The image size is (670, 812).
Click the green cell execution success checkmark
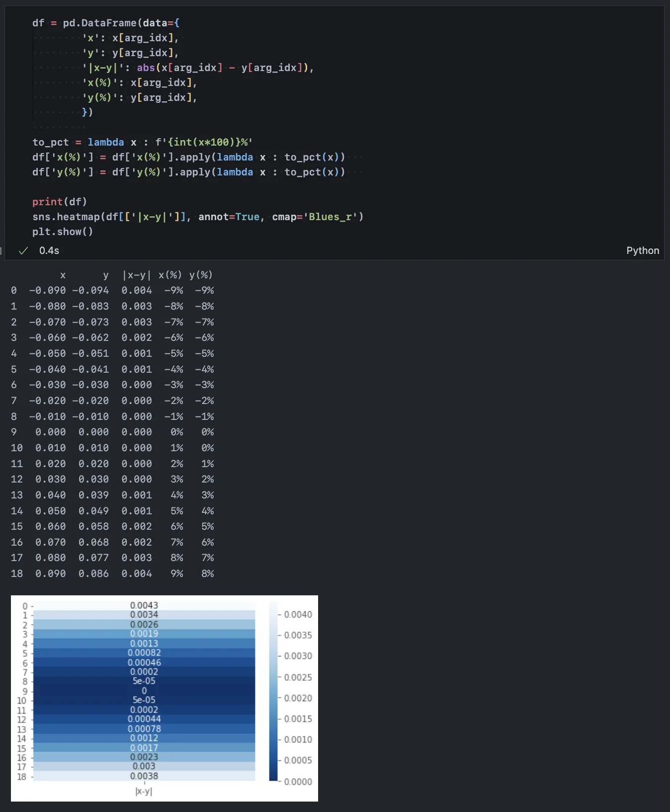pyautogui.click(x=23, y=251)
